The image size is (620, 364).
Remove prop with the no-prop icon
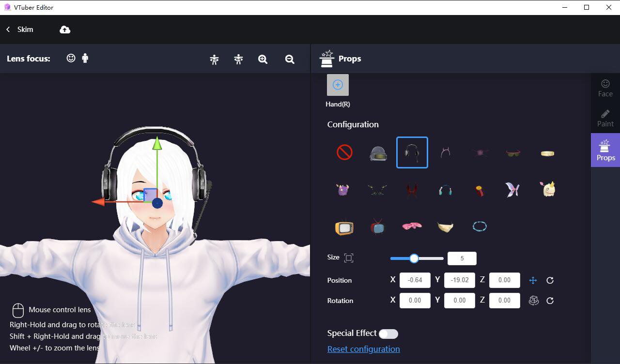click(344, 152)
